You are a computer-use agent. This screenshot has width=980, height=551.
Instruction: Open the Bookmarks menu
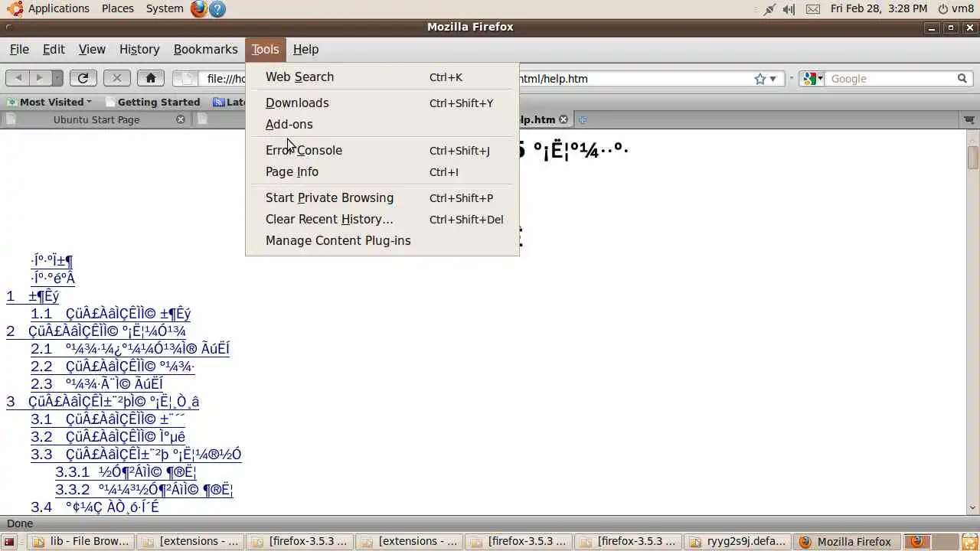click(205, 49)
